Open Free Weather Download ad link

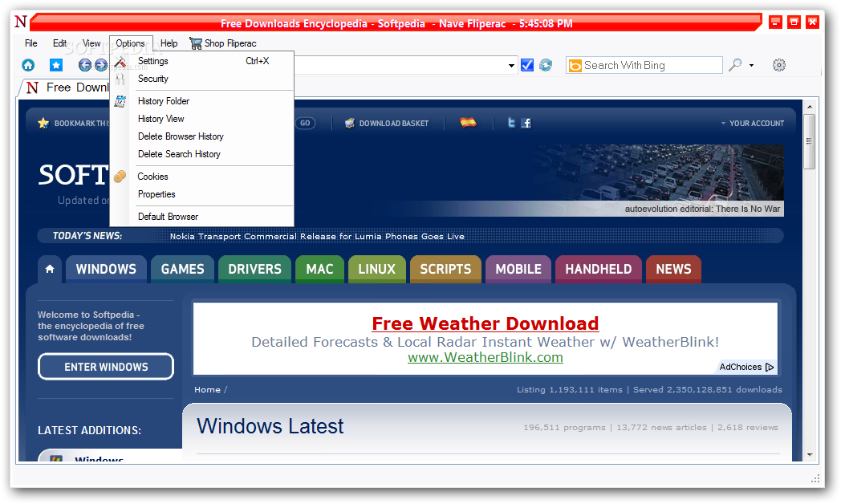[486, 324]
